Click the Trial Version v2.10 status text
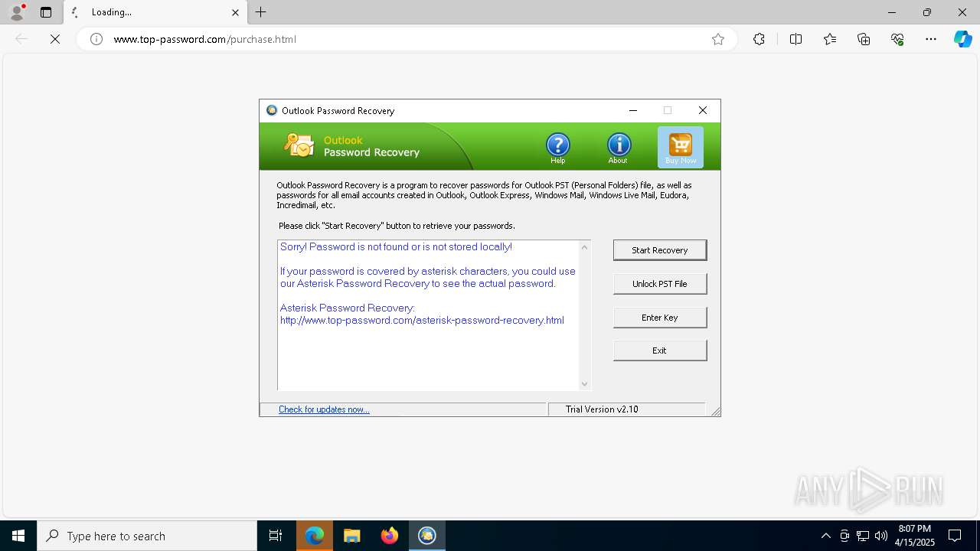Screen dimensions: 980x551 602,409
